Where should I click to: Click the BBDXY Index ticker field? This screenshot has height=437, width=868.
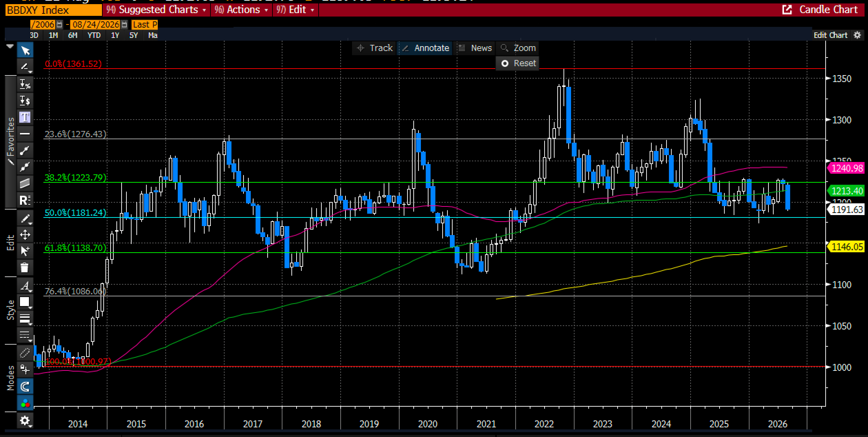(x=54, y=10)
